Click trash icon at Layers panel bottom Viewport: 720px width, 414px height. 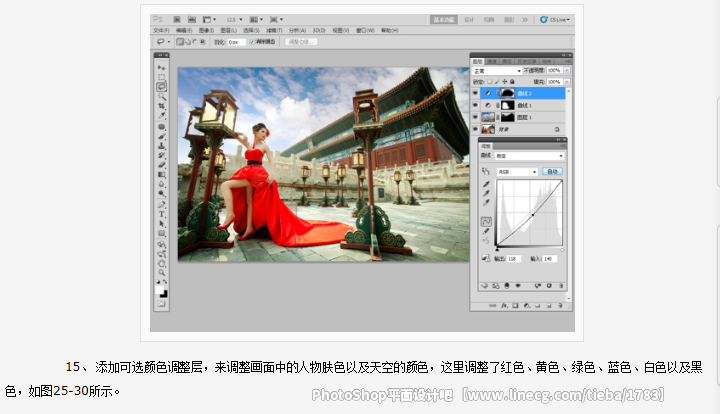[x=560, y=305]
